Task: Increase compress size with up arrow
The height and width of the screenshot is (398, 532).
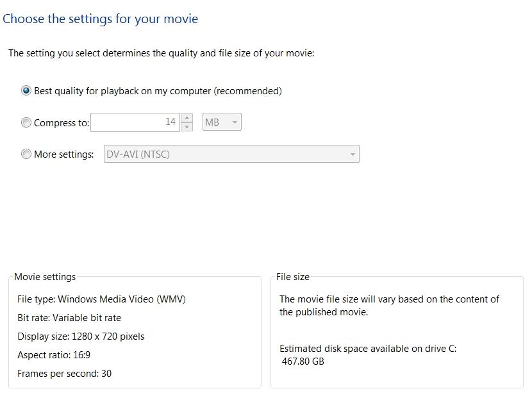Action: 187,118
